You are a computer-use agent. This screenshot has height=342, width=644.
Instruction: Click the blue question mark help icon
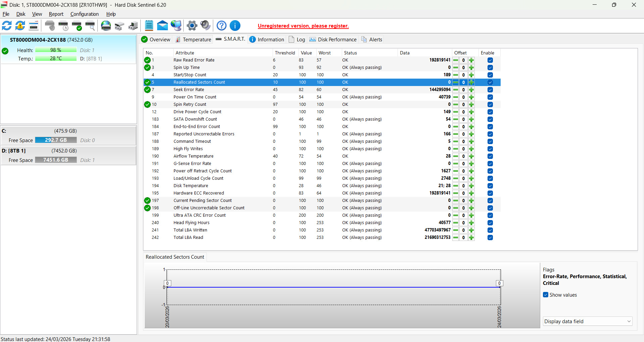tap(221, 26)
